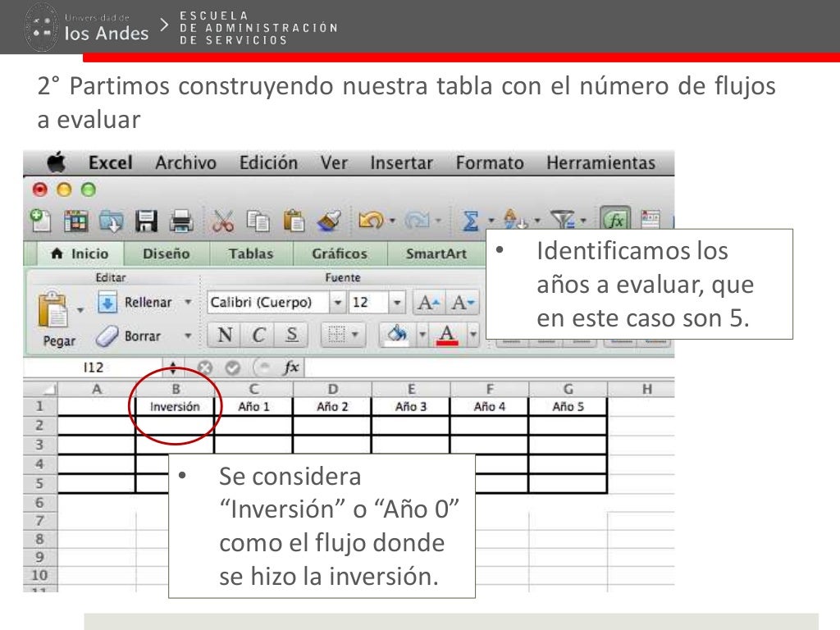This screenshot has height=630, width=840.
Task: Open the borders dropdown button
Action: [x=343, y=335]
